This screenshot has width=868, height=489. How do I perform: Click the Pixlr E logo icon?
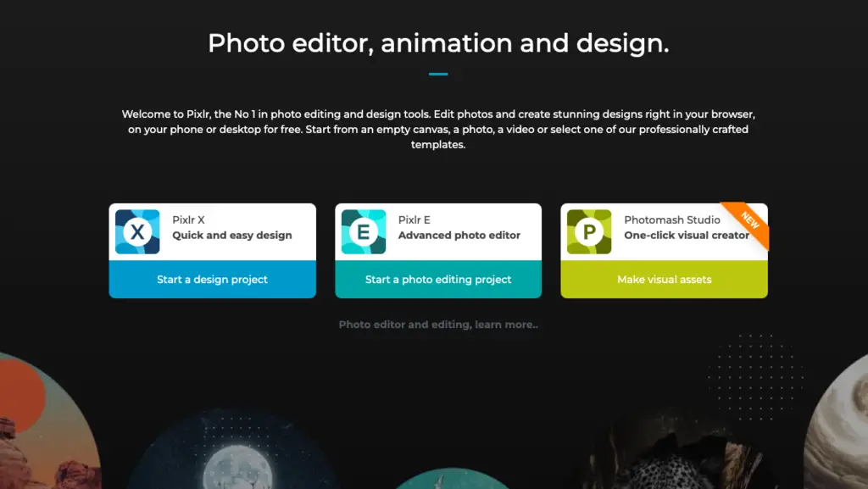364,231
